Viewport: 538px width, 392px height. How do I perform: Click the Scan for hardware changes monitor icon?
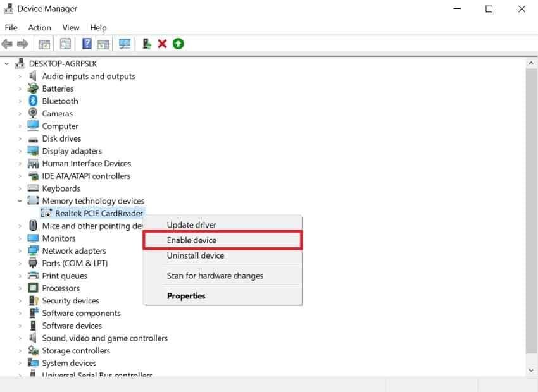point(125,44)
